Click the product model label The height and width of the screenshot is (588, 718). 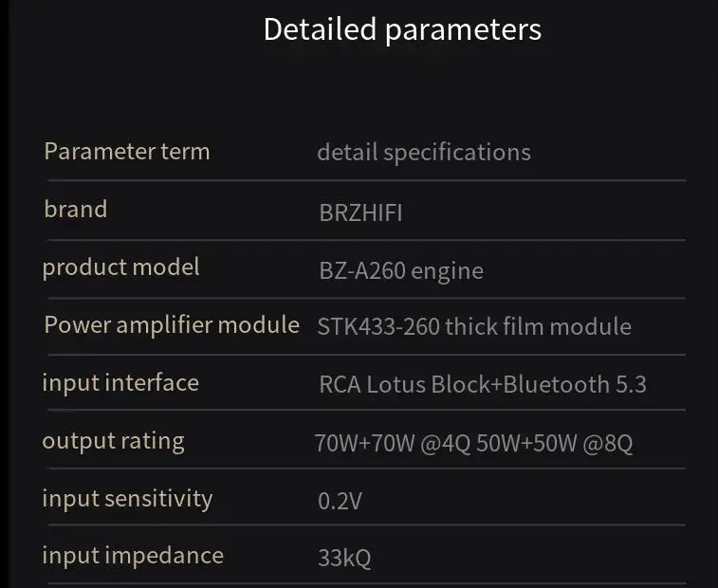pos(120,267)
